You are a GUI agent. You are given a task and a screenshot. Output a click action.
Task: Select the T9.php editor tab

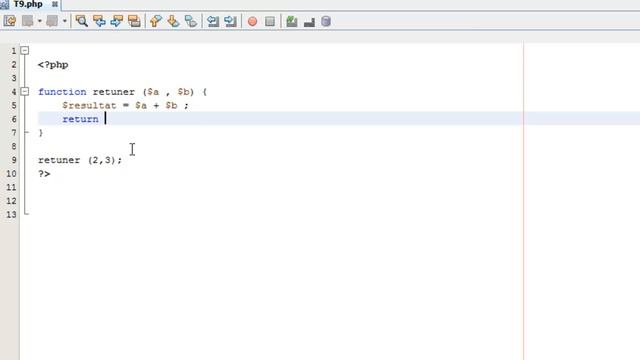point(28,4)
